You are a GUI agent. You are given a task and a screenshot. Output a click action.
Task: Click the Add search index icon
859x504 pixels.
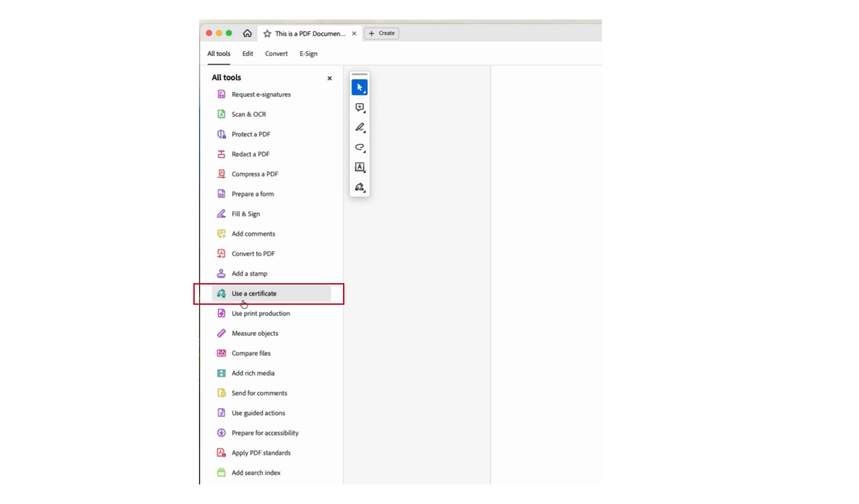(221, 473)
